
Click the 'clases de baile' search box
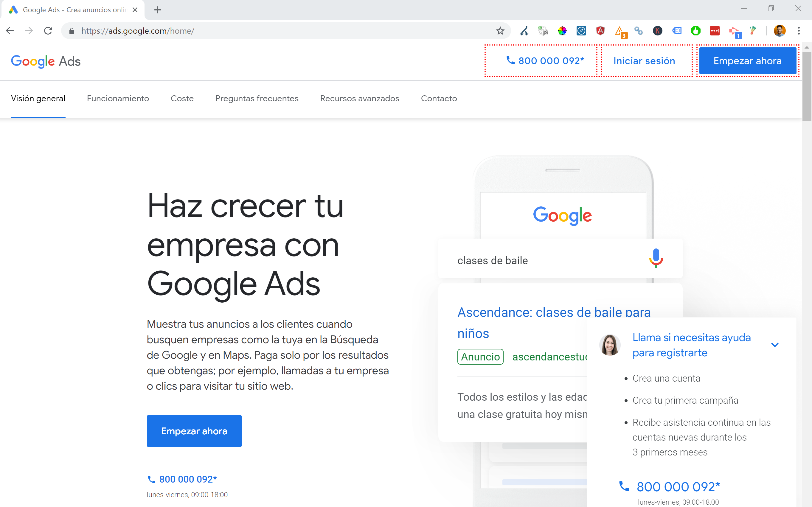pyautogui.click(x=560, y=259)
